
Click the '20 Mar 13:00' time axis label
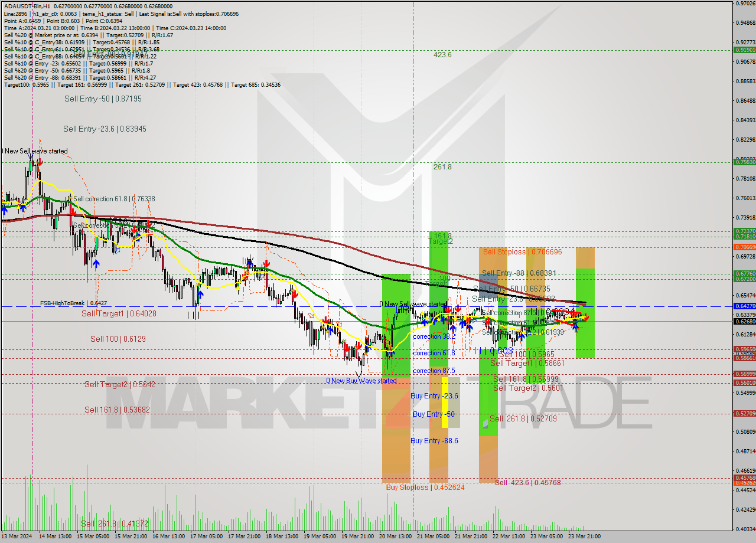pyautogui.click(x=396, y=536)
